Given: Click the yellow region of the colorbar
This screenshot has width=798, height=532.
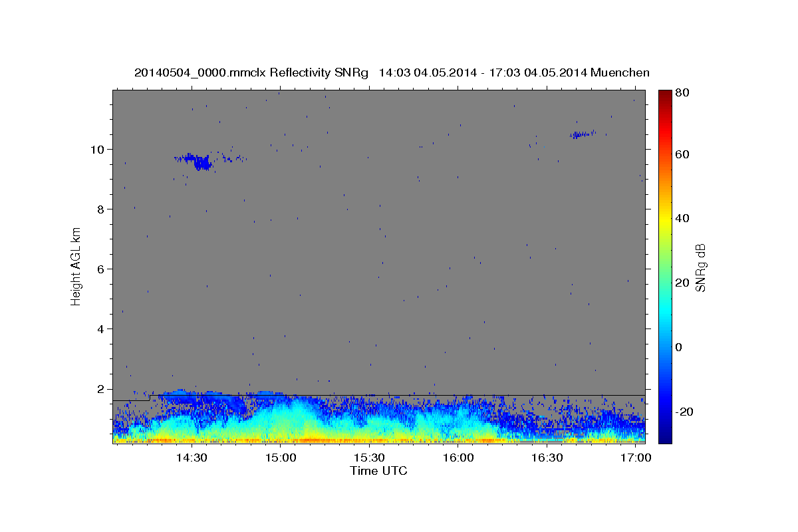Looking at the screenshot, I should (665, 219).
